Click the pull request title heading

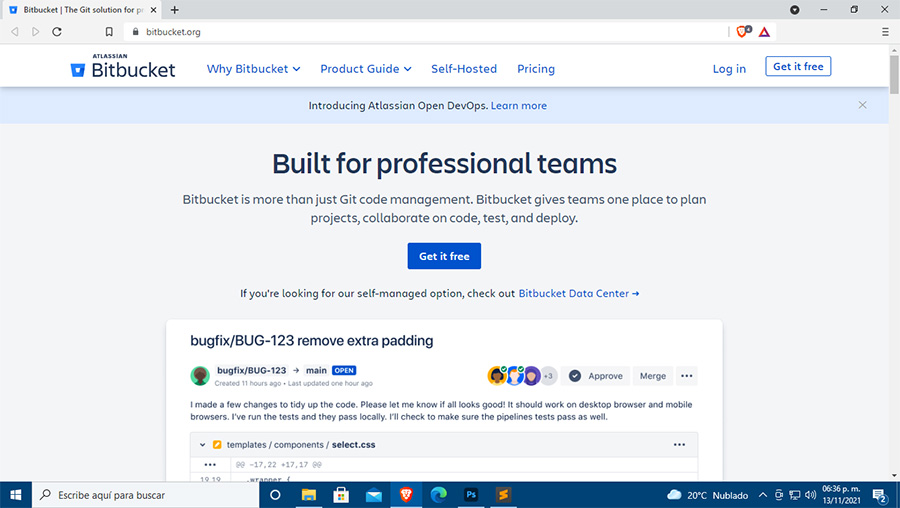pyautogui.click(x=312, y=340)
